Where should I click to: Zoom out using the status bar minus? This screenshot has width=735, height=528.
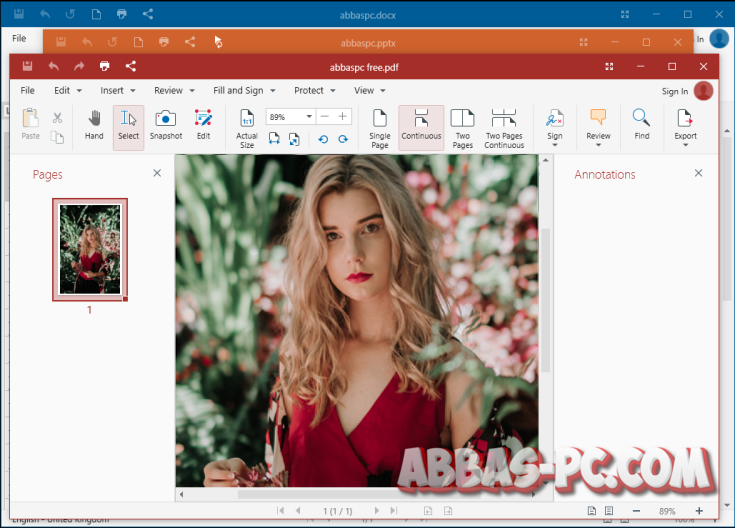[636, 511]
